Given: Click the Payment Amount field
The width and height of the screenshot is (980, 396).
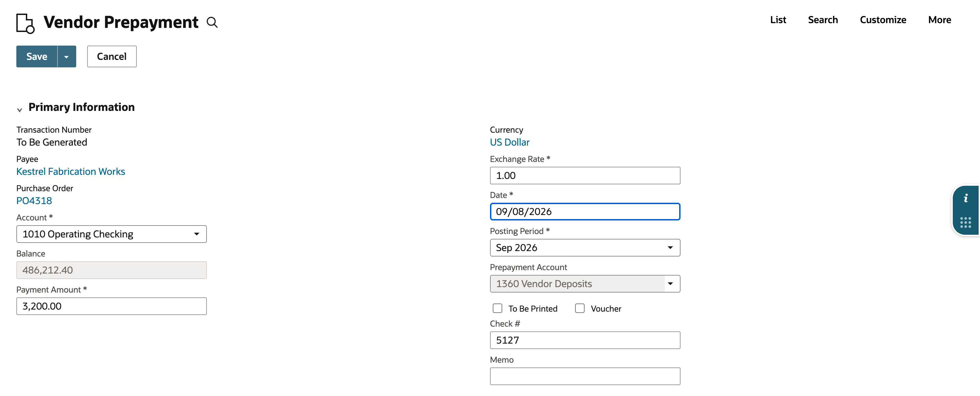Looking at the screenshot, I should (x=112, y=306).
